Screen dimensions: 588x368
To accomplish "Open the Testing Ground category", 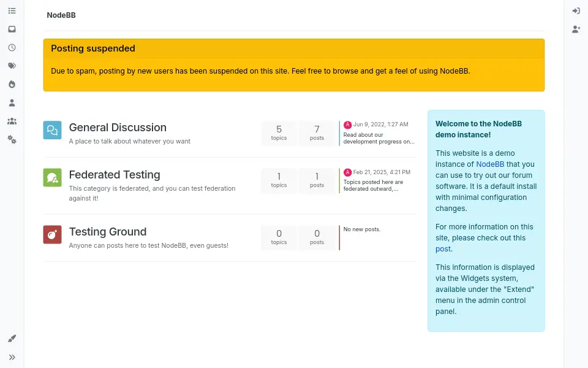I will (x=108, y=232).
